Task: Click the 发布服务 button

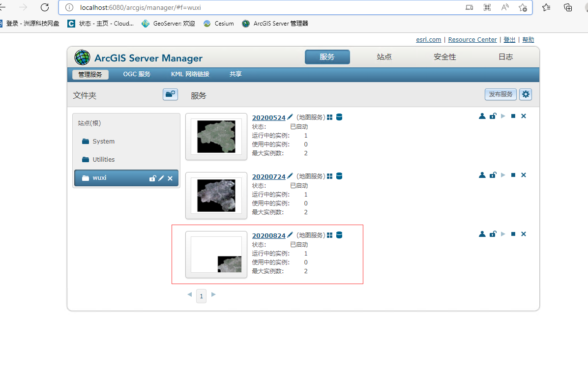Action: [500, 94]
